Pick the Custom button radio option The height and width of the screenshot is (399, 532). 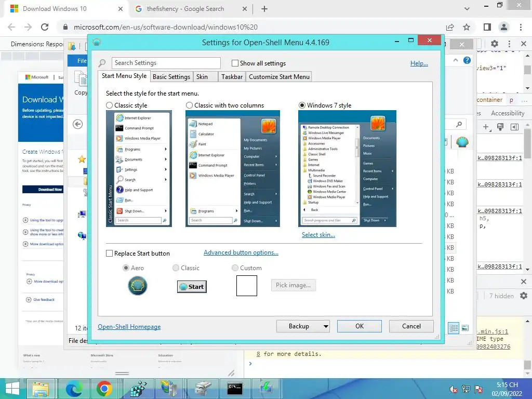click(x=235, y=268)
